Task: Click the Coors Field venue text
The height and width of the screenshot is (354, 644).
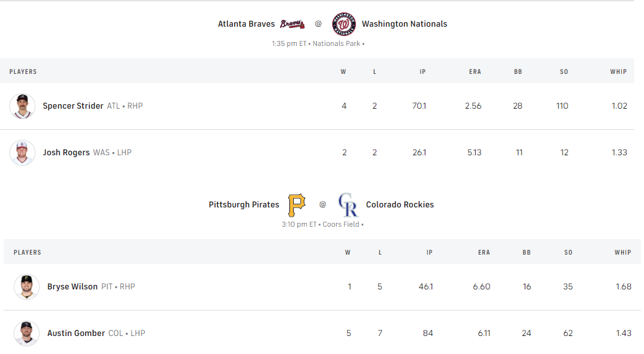Action: pos(341,224)
